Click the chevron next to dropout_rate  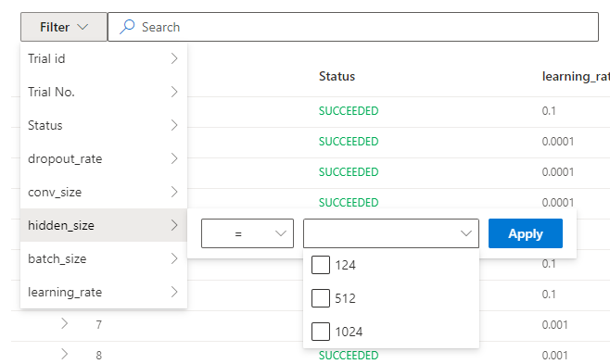coord(174,158)
